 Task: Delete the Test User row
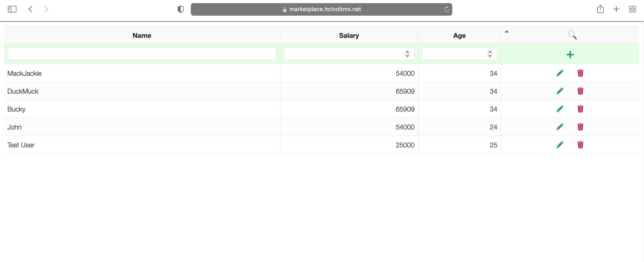coord(580,145)
